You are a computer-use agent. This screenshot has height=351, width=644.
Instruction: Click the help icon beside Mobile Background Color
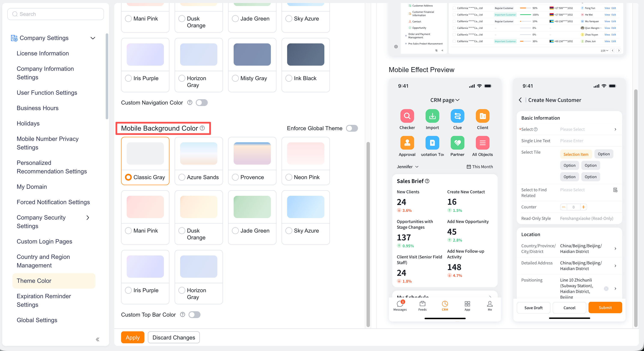pyautogui.click(x=202, y=128)
